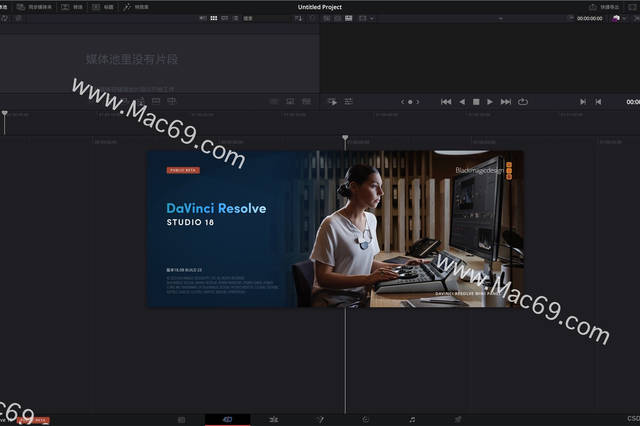
Task: Switch to the Edit page
Action: [x=274, y=419]
